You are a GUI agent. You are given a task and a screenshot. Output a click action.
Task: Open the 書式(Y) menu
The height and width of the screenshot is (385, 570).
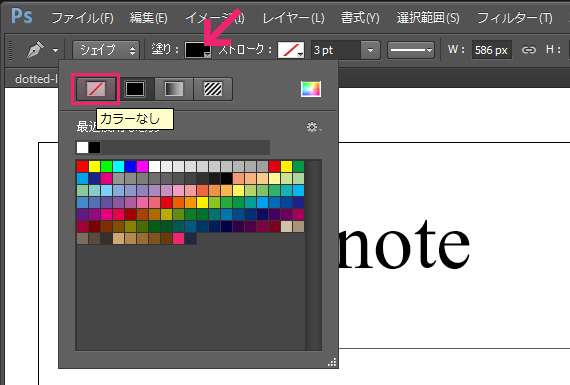tap(360, 17)
